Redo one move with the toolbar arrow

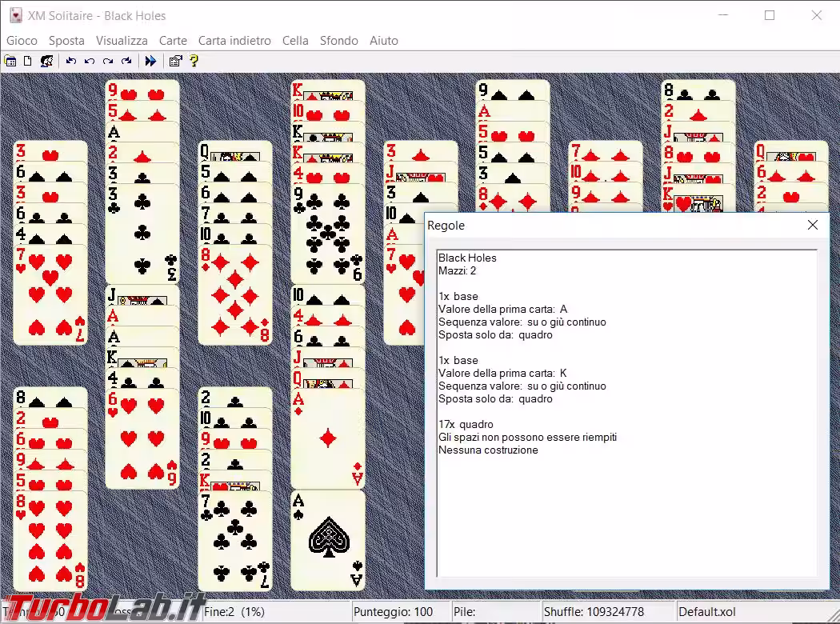click(x=108, y=61)
